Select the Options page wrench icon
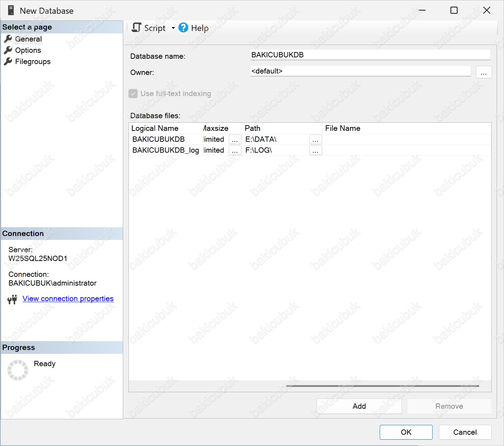 tap(8, 50)
